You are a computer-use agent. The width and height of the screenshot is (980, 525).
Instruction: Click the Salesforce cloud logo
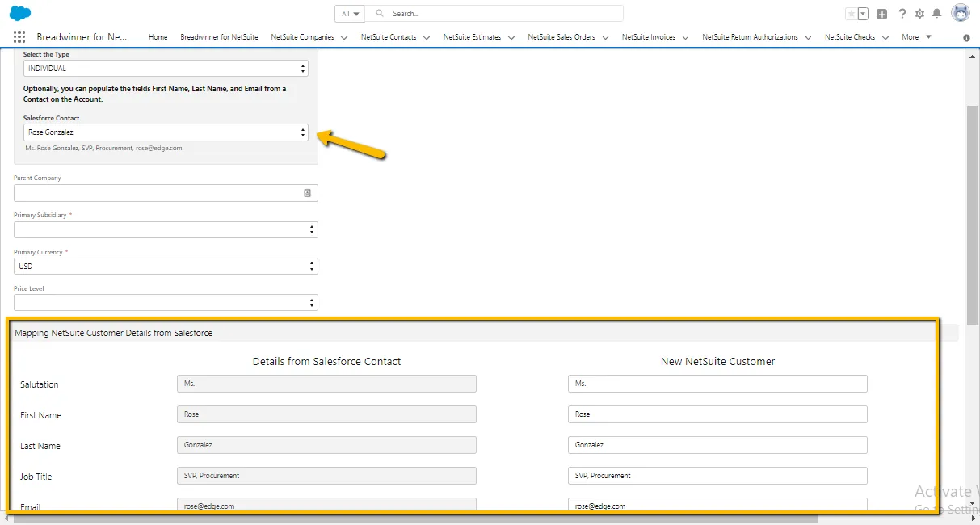tap(20, 13)
